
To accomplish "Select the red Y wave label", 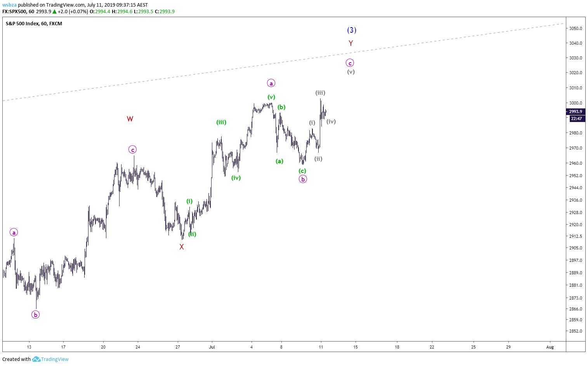I will (x=351, y=43).
